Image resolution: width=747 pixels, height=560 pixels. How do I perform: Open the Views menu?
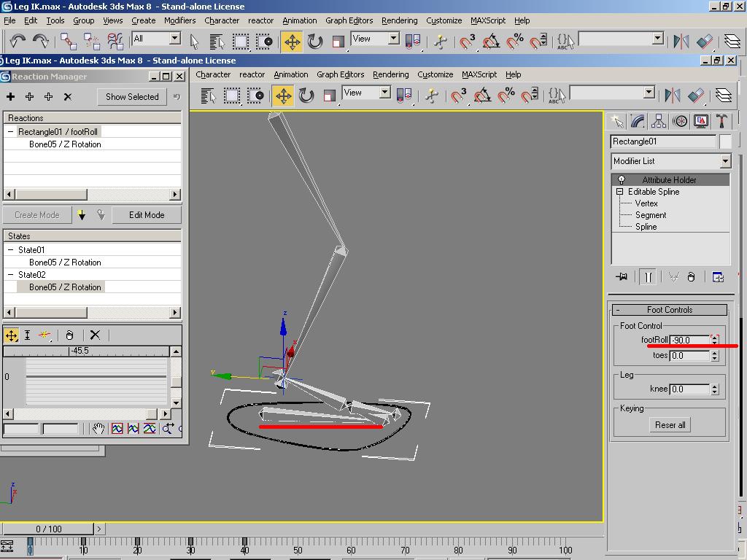click(x=113, y=20)
